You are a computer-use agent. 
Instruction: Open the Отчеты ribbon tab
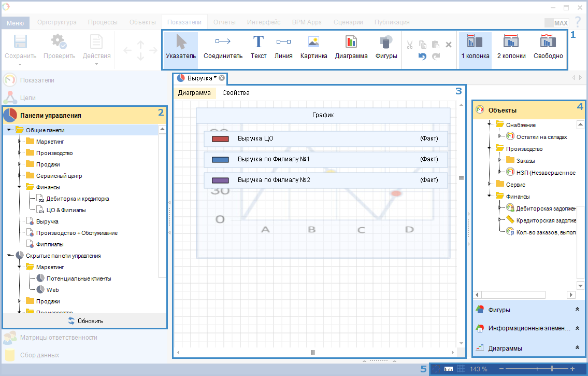[x=224, y=22]
